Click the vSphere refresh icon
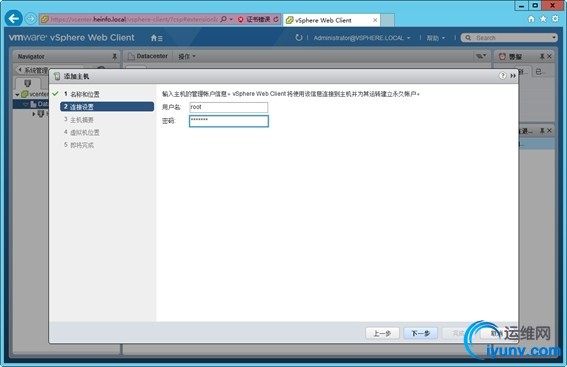Viewport: 567px width, 367px height. tap(298, 38)
